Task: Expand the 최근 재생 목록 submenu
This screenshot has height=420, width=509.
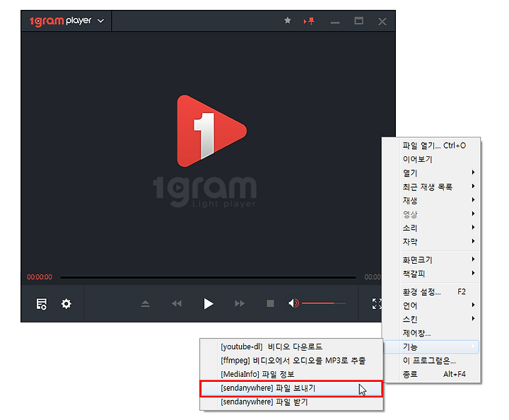Action: click(x=431, y=187)
